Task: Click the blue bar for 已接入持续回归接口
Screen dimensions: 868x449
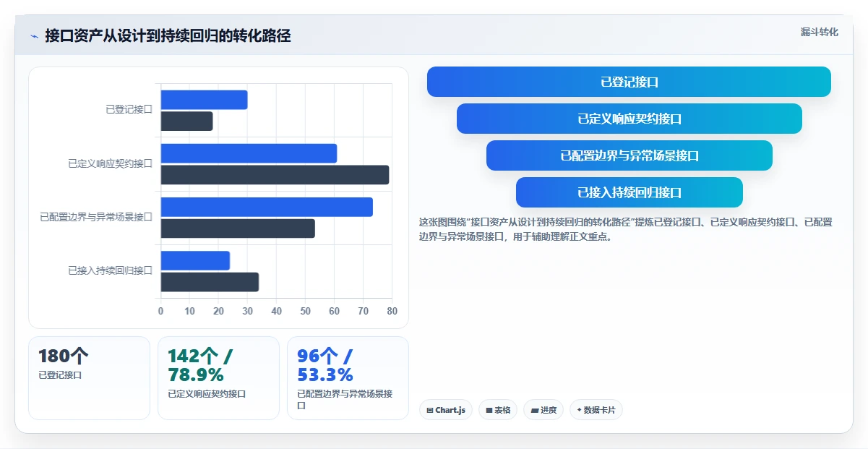Action: point(195,260)
